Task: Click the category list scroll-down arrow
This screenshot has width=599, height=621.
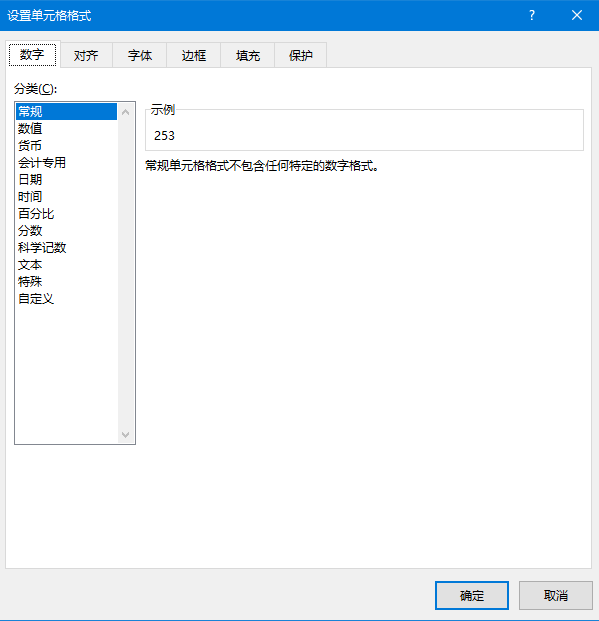Action: click(x=126, y=434)
